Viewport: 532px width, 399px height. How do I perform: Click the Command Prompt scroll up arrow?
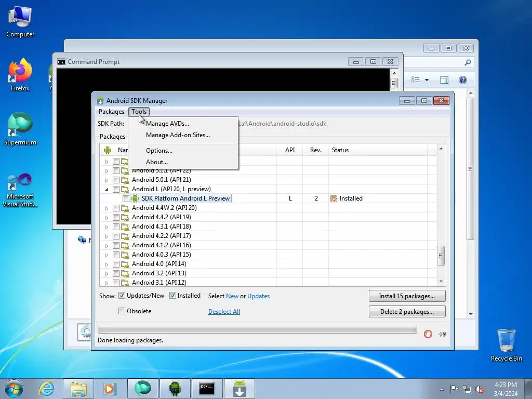pos(394,73)
